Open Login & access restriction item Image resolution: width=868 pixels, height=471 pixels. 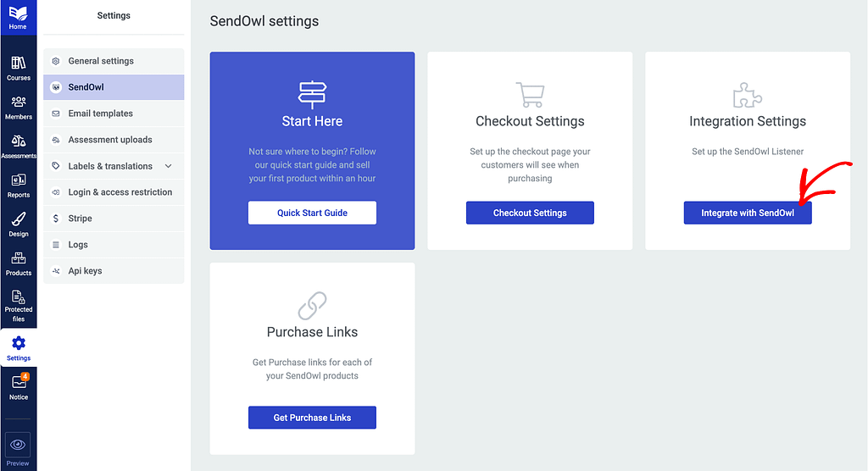(114, 192)
